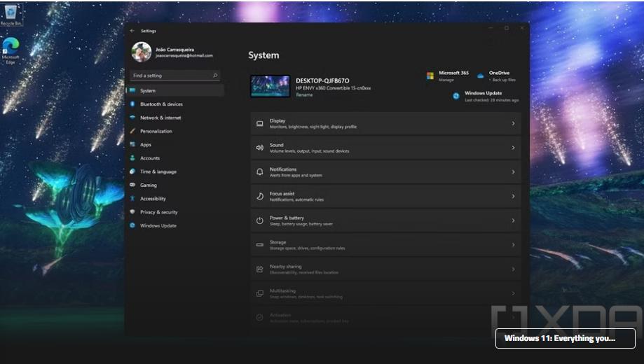Viewport: 644px width, 364px height.
Task: Open Storage settings row
Action: click(385, 244)
